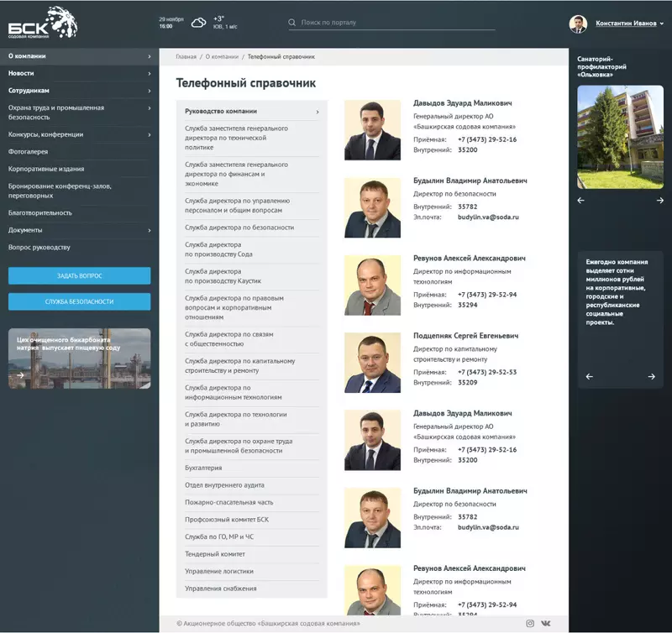Open Фотогалерея in the sidebar

(x=29, y=152)
